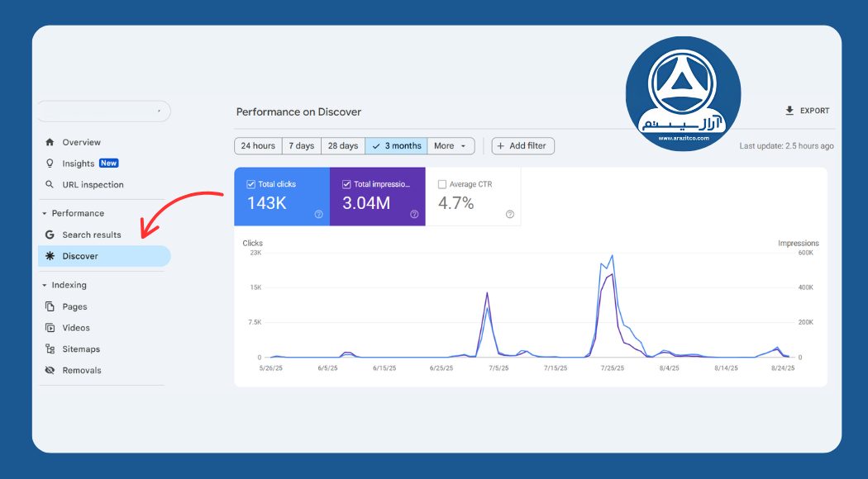Viewport: 868px width, 479px height.
Task: Click the Removals crossed-eye icon
Action: click(x=50, y=371)
